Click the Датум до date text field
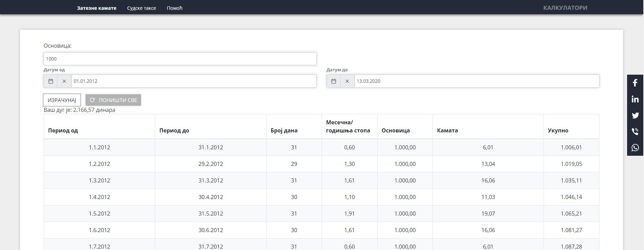This screenshot has height=250, width=644. pyautogui.click(x=476, y=81)
